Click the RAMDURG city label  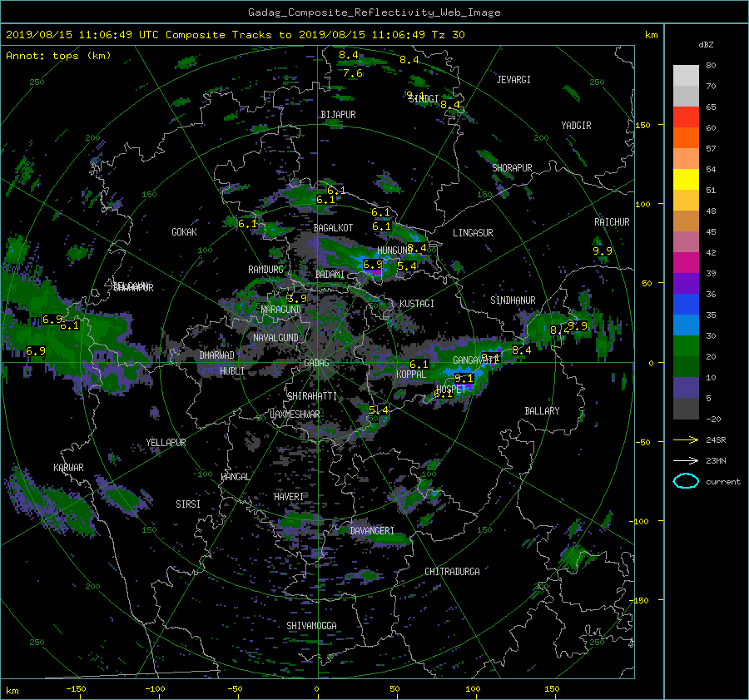click(265, 270)
